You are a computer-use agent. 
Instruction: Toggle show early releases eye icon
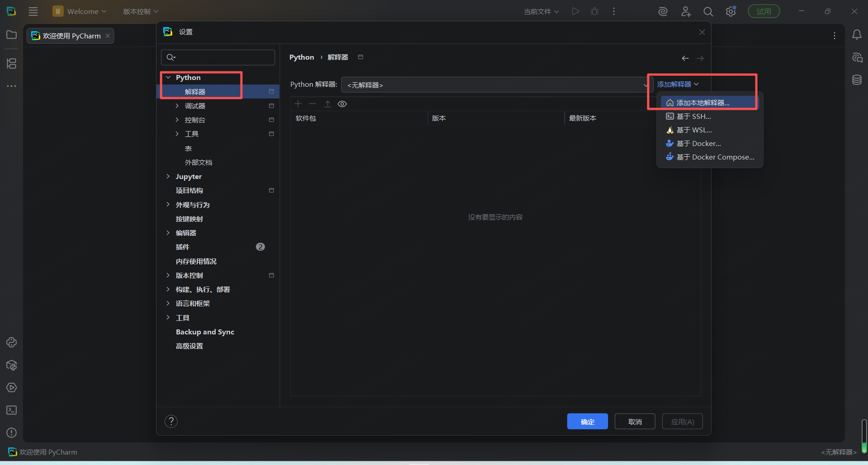click(342, 104)
